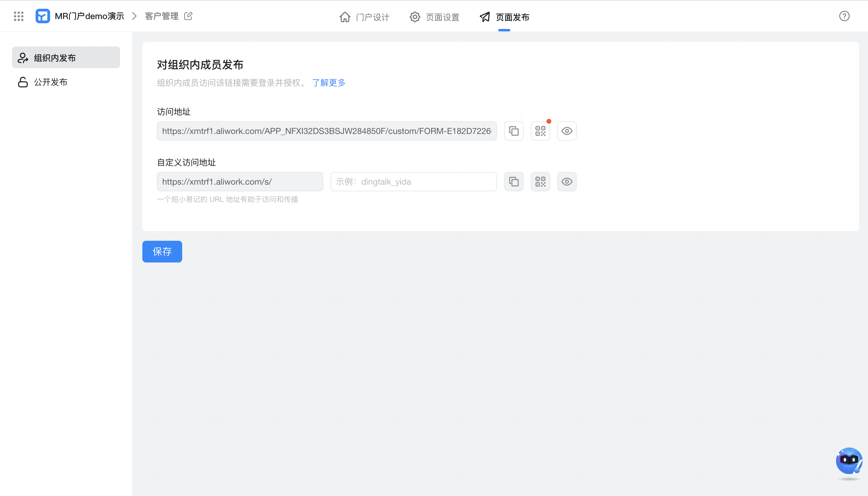This screenshot has height=496, width=868.
Task: Open the help question mark icon
Action: pyautogui.click(x=844, y=16)
